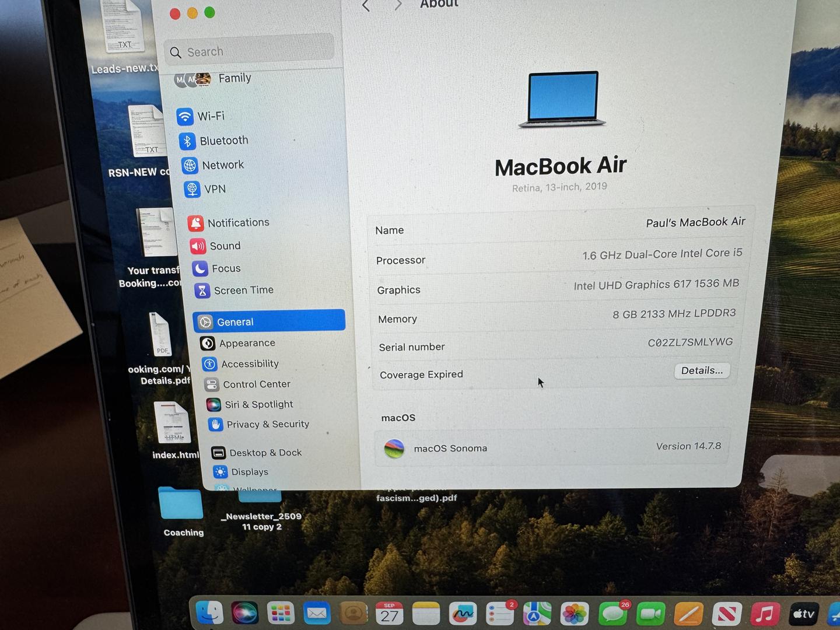Select Control Center in sidebar
840x630 pixels.
pyautogui.click(x=247, y=384)
